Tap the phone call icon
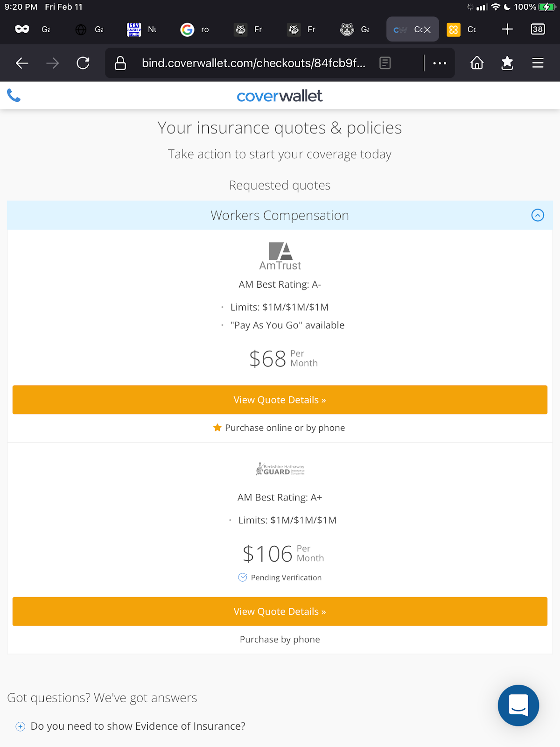The image size is (560, 747). pos(14,96)
